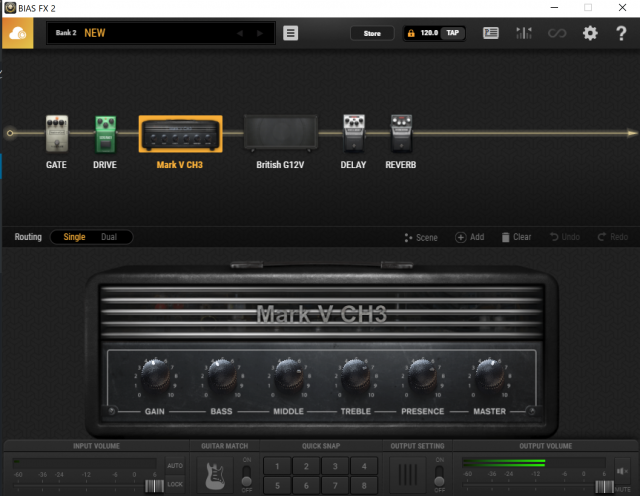Open Guitar Match guitar icon
640x496 pixels.
pyautogui.click(x=215, y=476)
